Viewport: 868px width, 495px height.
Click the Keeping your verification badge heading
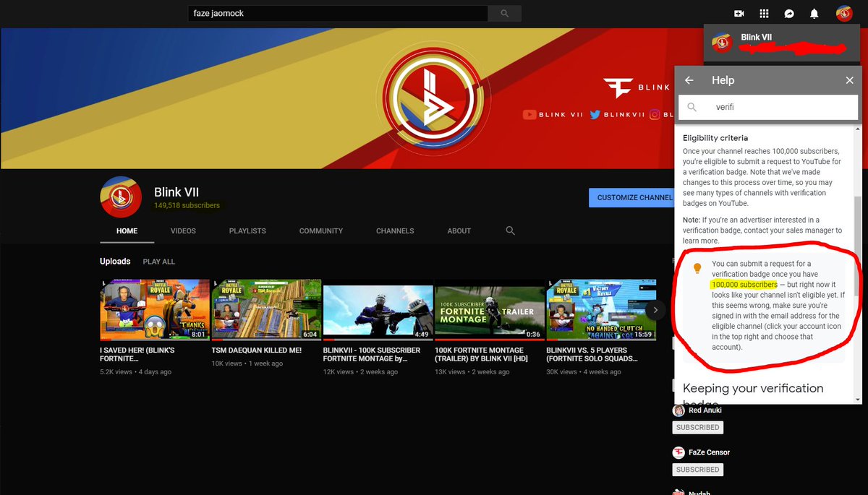[753, 393]
